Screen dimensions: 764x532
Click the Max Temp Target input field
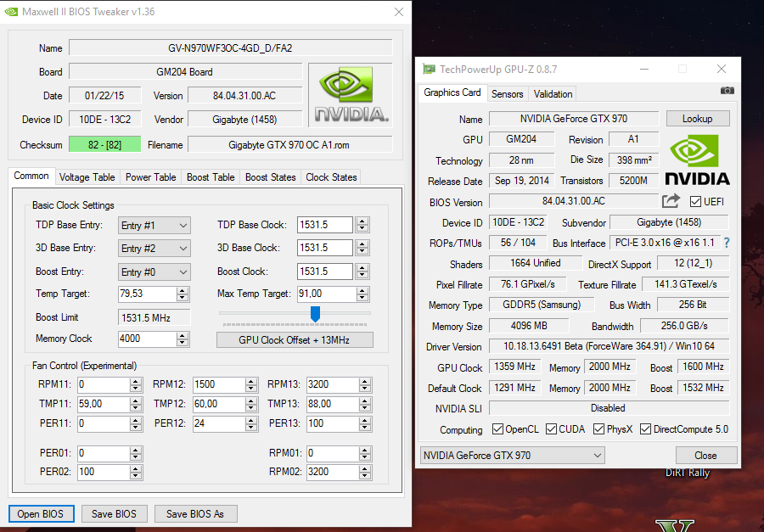coord(325,294)
